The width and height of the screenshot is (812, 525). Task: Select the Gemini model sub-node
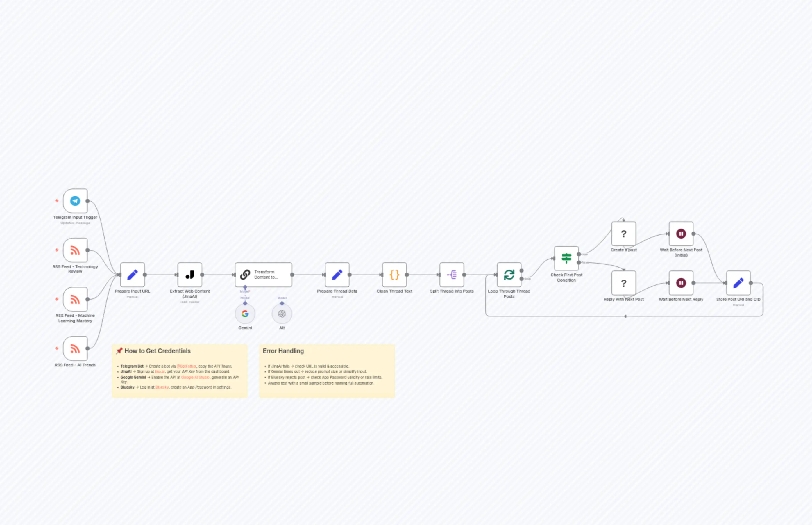pos(245,313)
